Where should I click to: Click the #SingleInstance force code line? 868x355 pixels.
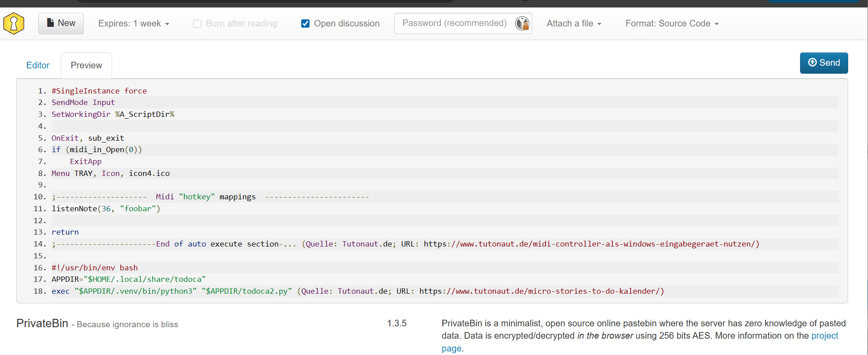click(99, 91)
